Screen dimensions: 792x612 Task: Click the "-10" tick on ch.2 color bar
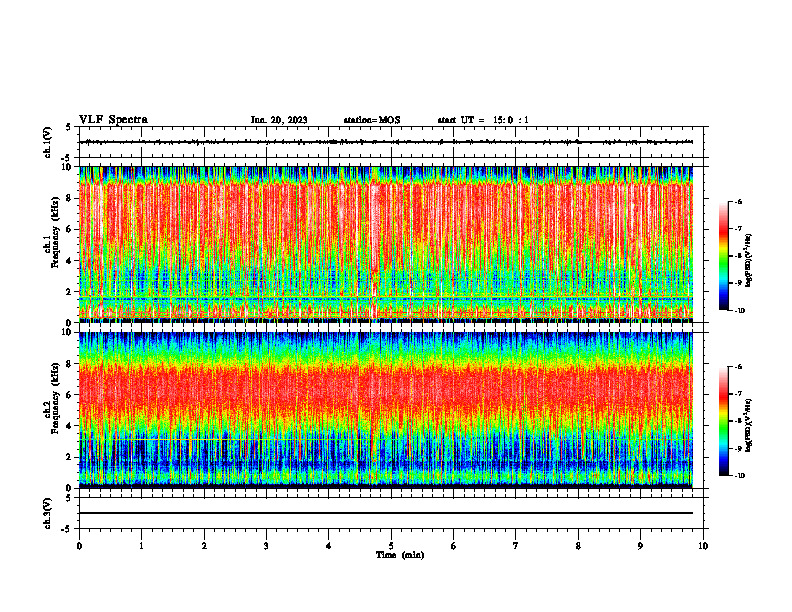point(739,476)
